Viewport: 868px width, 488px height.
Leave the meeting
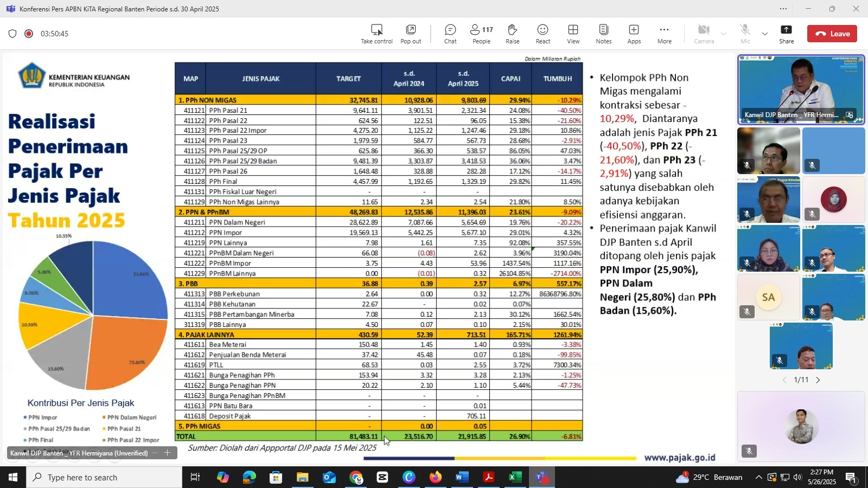(x=832, y=34)
